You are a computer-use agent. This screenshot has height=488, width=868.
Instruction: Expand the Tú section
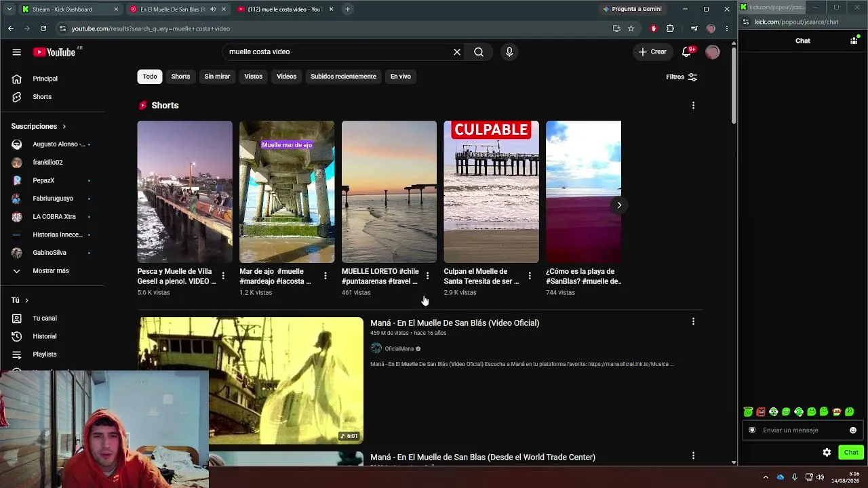20,300
